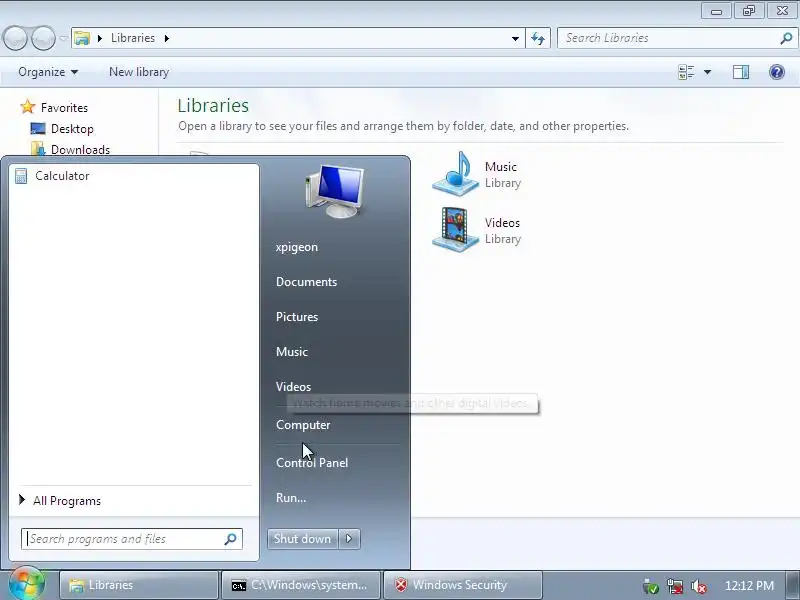
Task: Click the network tray icon
Action: point(675,587)
